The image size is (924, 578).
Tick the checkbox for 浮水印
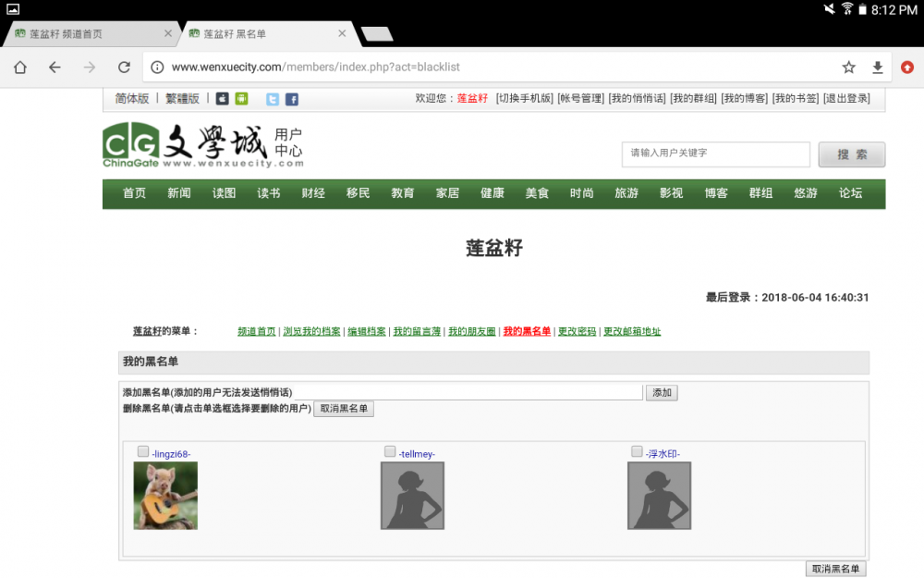pyautogui.click(x=637, y=451)
